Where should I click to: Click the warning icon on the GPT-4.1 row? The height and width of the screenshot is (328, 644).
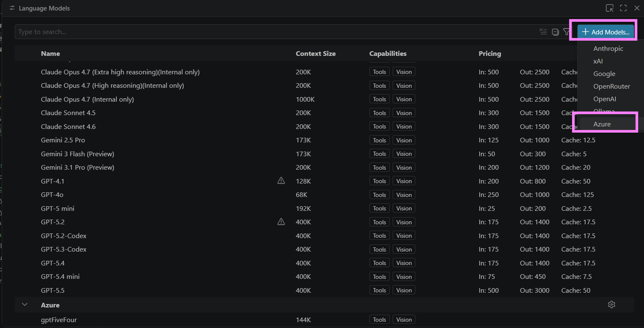click(281, 181)
